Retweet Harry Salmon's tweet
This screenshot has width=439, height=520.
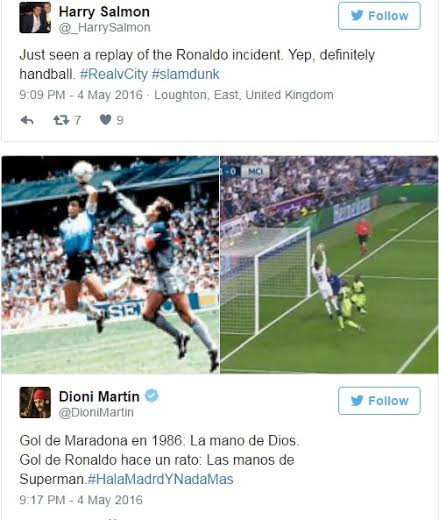pyautogui.click(x=61, y=120)
